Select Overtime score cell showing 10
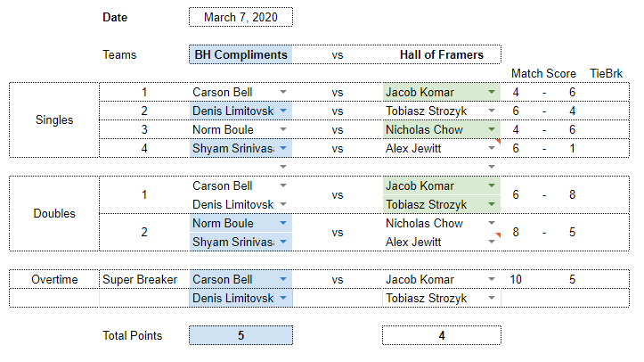The width and height of the screenshot is (644, 362). 516,279
